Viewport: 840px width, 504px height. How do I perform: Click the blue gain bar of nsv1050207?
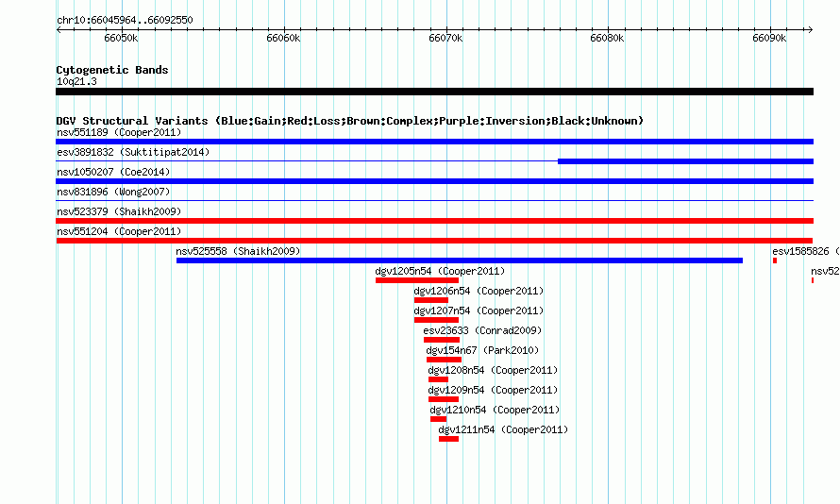click(434, 181)
